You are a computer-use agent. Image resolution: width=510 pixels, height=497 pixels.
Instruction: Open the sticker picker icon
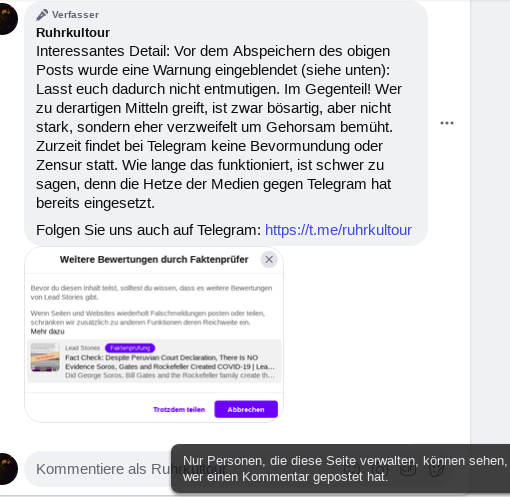[x=437, y=469]
